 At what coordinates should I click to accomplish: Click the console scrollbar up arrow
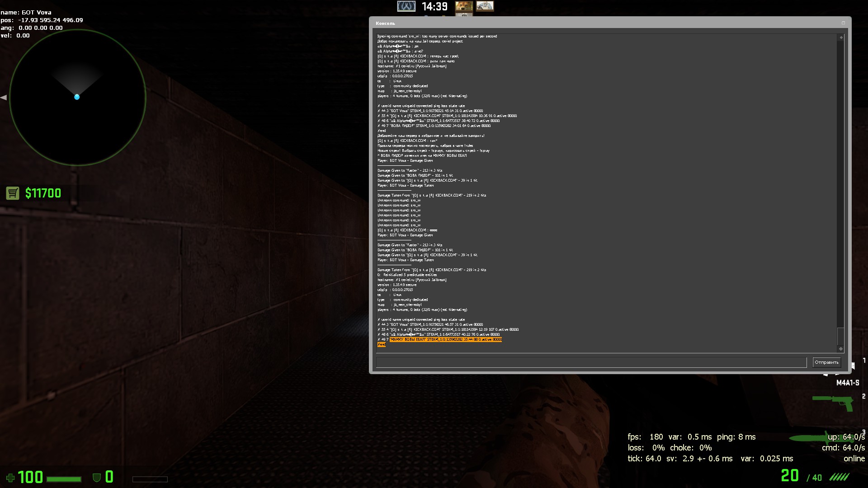point(841,38)
